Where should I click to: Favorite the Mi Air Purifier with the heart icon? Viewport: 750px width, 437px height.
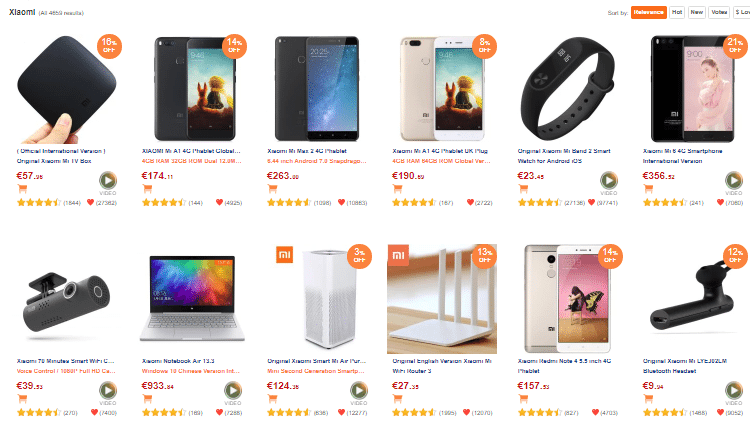pyautogui.click(x=342, y=412)
